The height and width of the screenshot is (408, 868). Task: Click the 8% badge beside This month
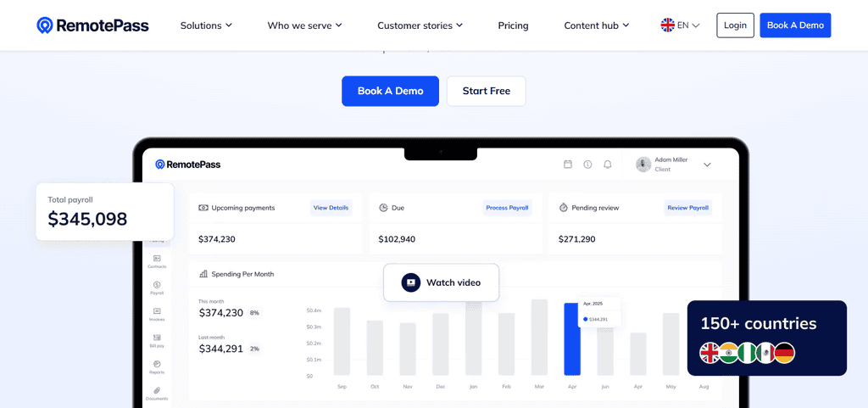(x=254, y=313)
